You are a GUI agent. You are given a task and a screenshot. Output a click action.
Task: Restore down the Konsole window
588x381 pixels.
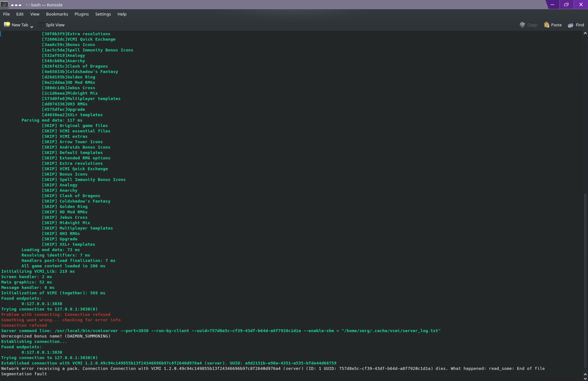point(566,4)
